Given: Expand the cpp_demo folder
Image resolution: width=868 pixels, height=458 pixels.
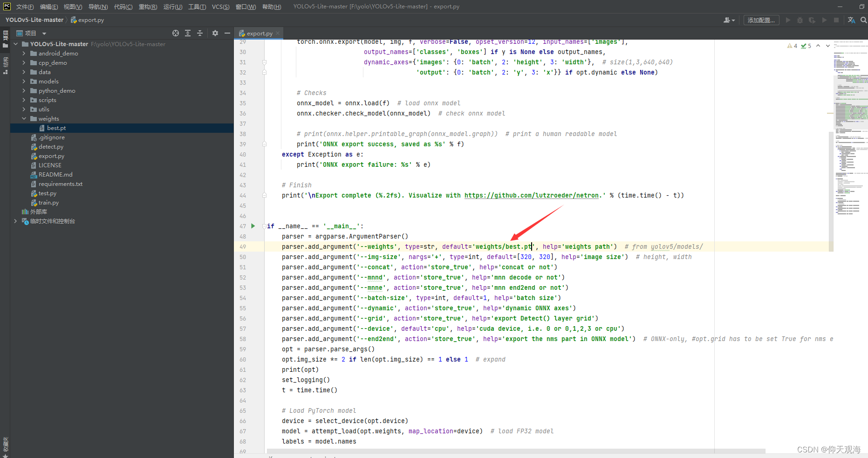Looking at the screenshot, I should pyautogui.click(x=24, y=63).
